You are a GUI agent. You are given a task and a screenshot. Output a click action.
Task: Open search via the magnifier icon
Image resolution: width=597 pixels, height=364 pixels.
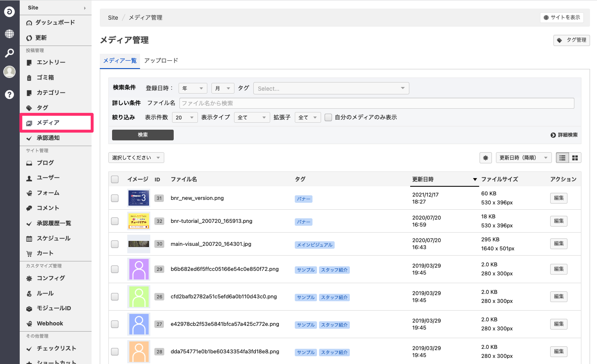(x=9, y=53)
